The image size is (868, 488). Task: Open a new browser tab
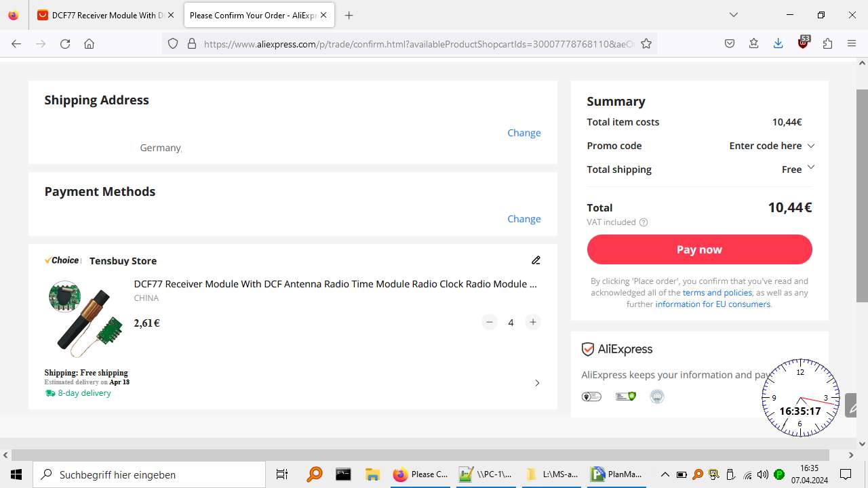point(349,15)
